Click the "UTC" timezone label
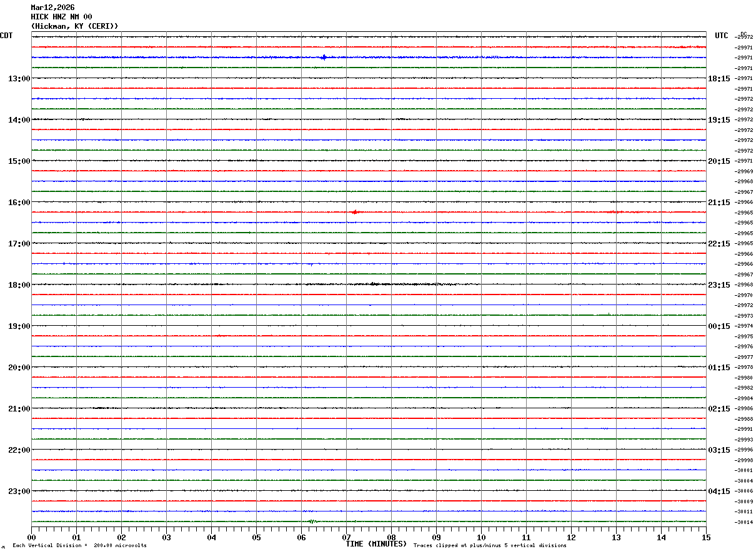Screen dimensions: 756x554 [722, 36]
